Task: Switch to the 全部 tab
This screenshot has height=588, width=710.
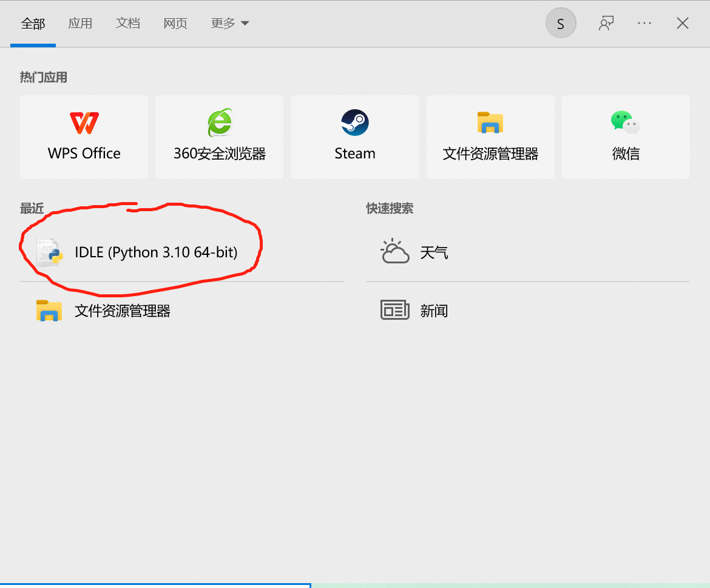Action: click(33, 24)
